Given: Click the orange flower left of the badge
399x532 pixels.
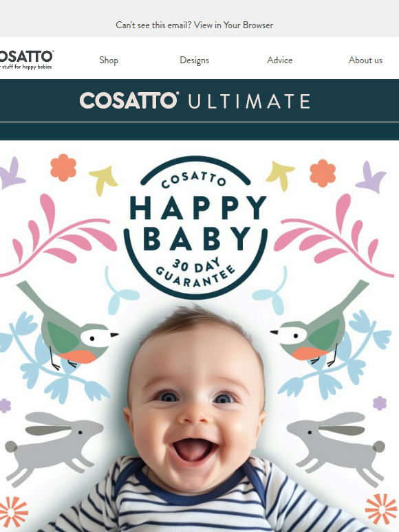Looking at the screenshot, I should tap(63, 167).
